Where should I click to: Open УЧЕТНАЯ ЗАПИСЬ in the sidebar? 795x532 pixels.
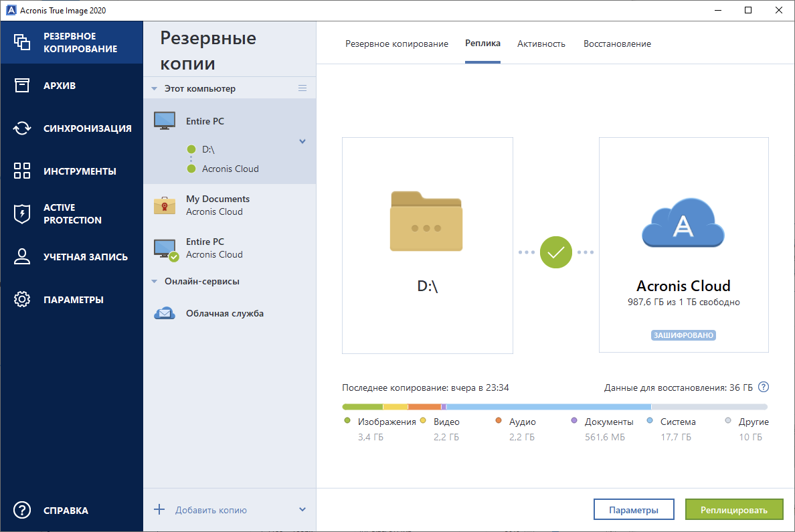point(72,256)
